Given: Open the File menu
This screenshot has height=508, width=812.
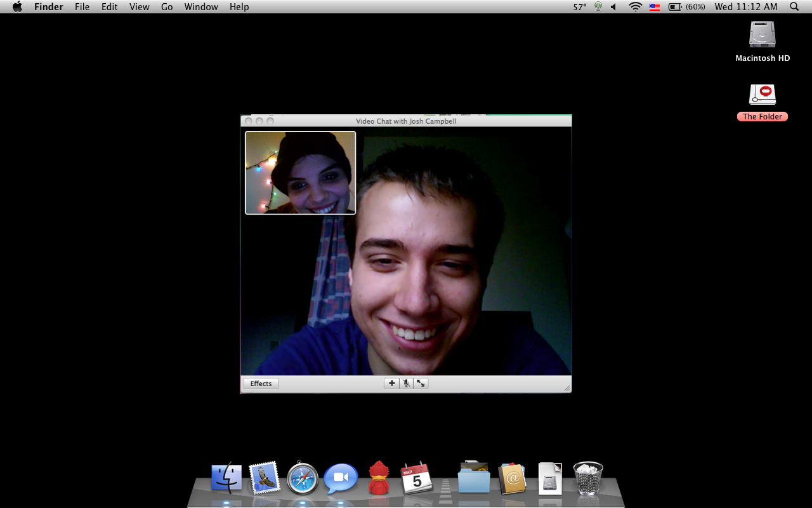Looking at the screenshot, I should (x=82, y=7).
